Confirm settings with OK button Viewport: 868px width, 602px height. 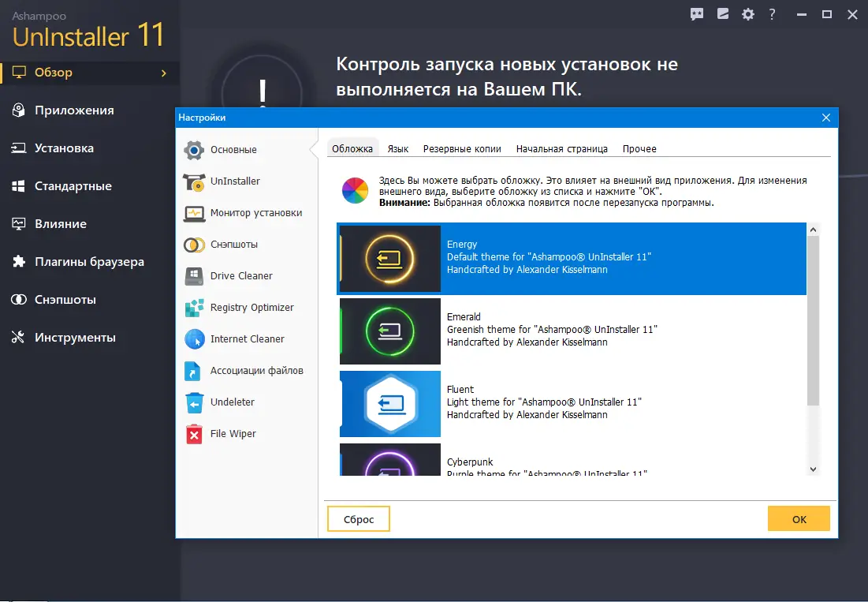tap(799, 518)
